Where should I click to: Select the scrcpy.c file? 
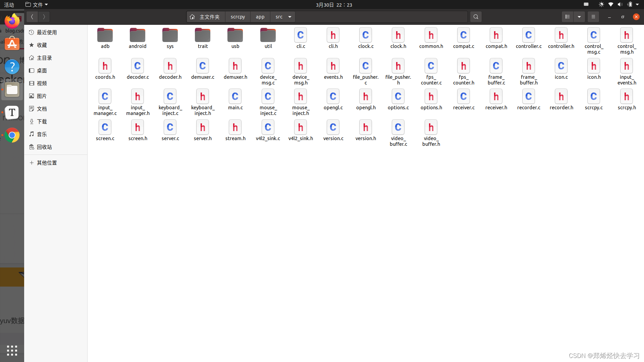click(x=594, y=100)
